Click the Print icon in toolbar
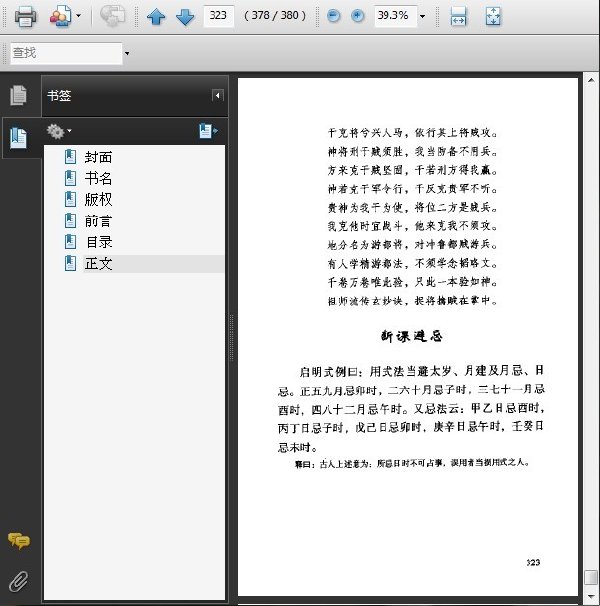Screen dimensions: 600x606 pyautogui.click(x=26, y=16)
